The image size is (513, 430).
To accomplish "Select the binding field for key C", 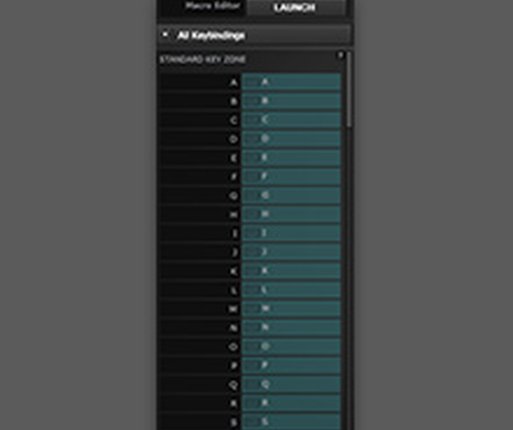I will coord(291,120).
